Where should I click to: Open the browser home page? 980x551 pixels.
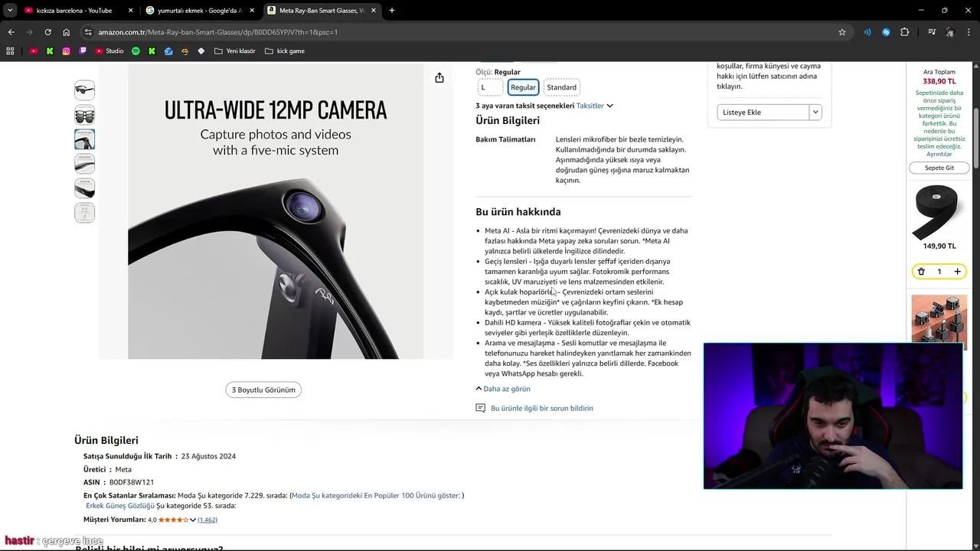pyautogui.click(x=67, y=32)
